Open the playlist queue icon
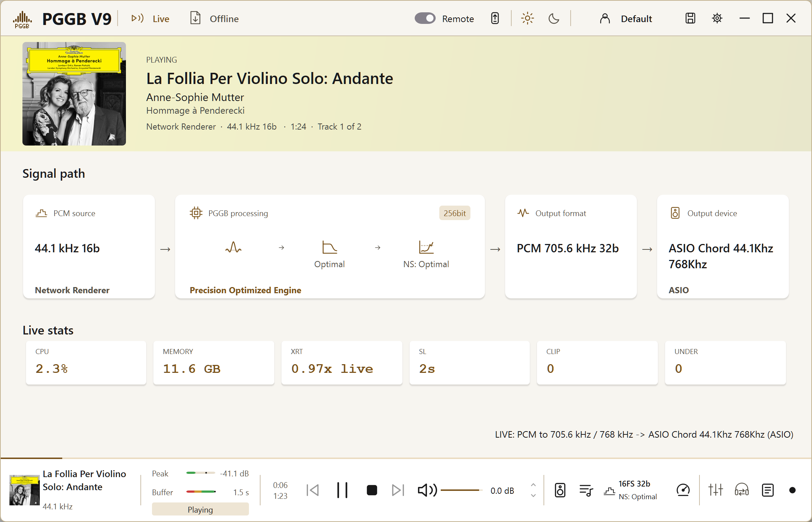 [586, 491]
